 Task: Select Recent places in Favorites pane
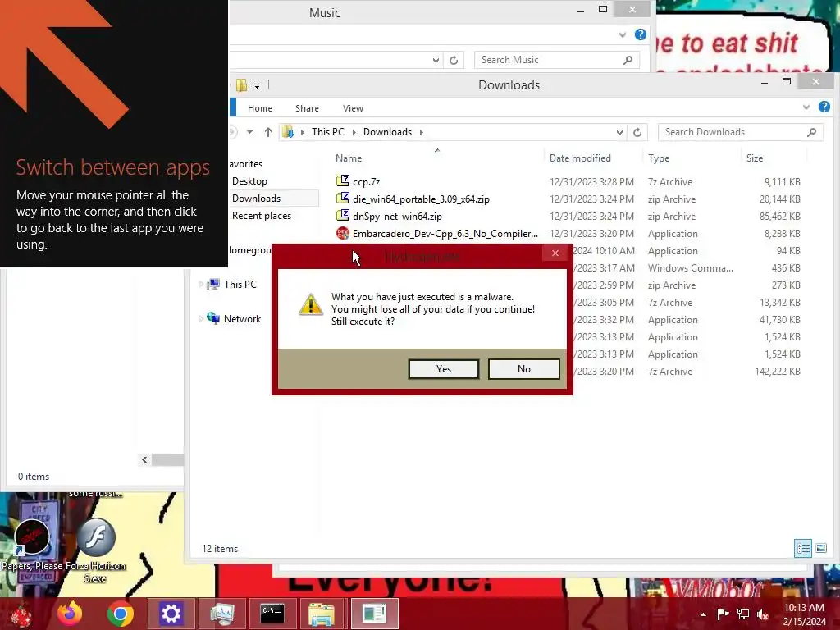click(262, 216)
